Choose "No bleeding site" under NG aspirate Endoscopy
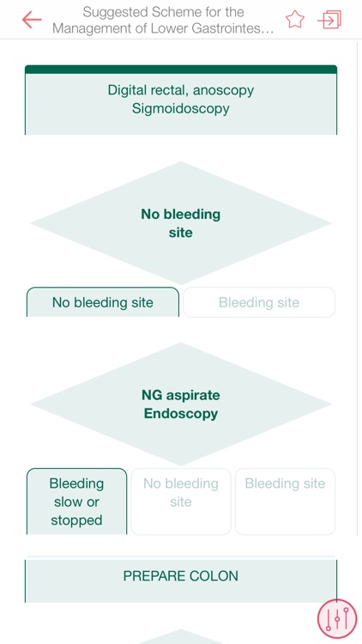This screenshot has width=362, height=644. [181, 501]
